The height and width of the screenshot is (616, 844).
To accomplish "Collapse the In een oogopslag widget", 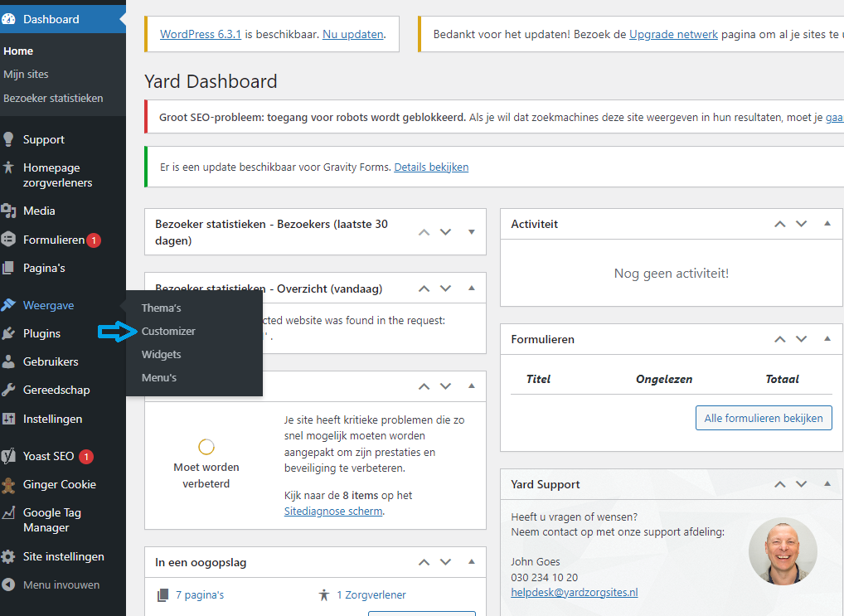I will point(472,561).
